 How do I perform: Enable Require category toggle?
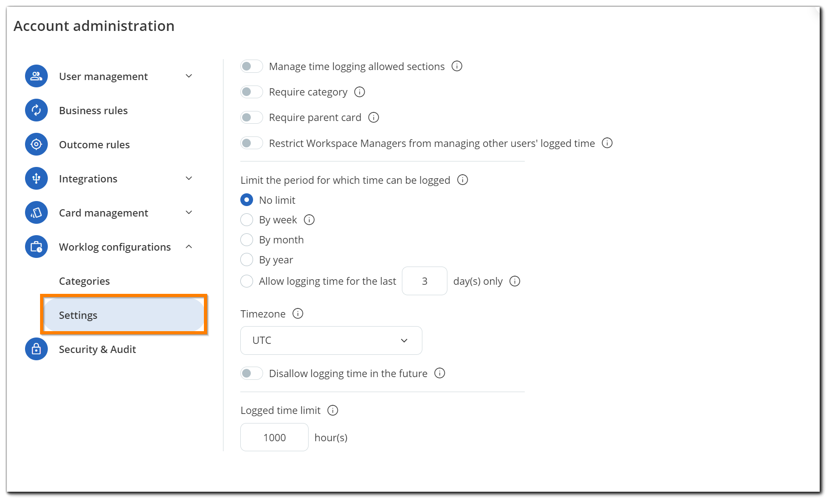251,91
